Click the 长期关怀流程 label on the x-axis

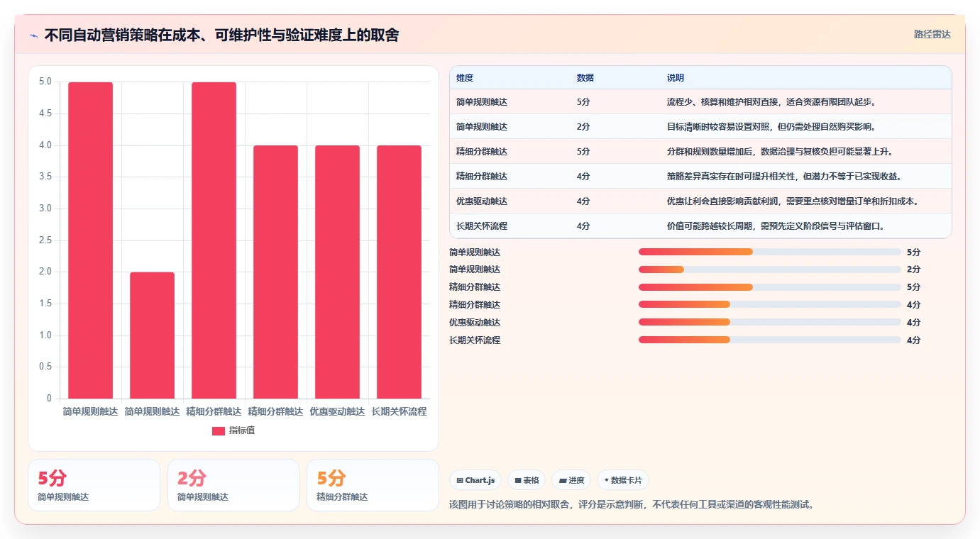click(399, 411)
